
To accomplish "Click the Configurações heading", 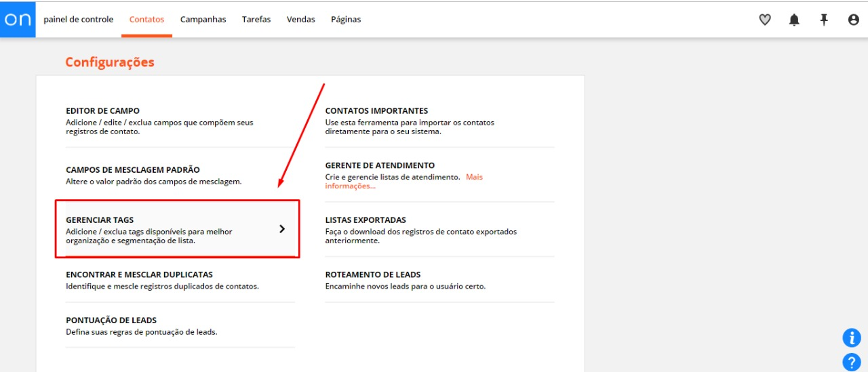I will [x=110, y=62].
